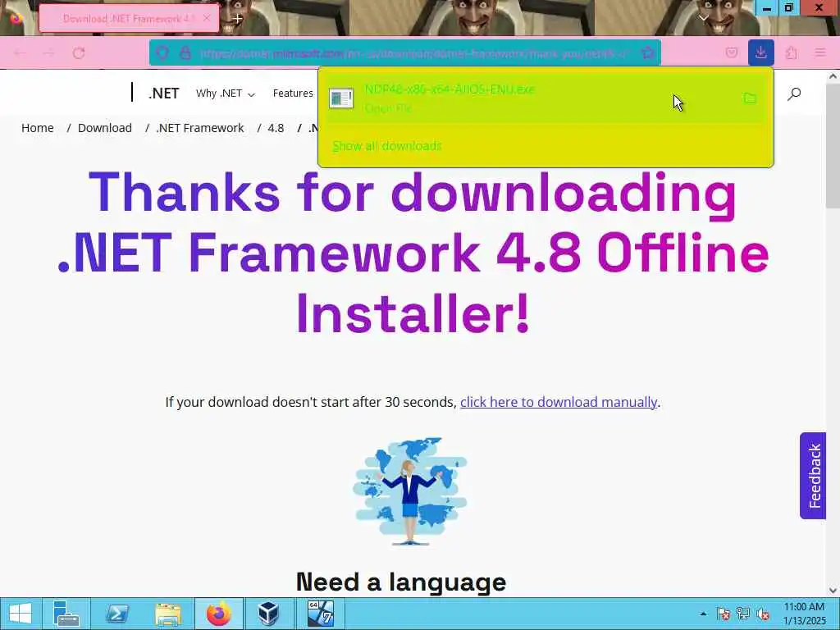The height and width of the screenshot is (630, 840).
Task: Click the page scrollbar up arrow
Action: [833, 76]
